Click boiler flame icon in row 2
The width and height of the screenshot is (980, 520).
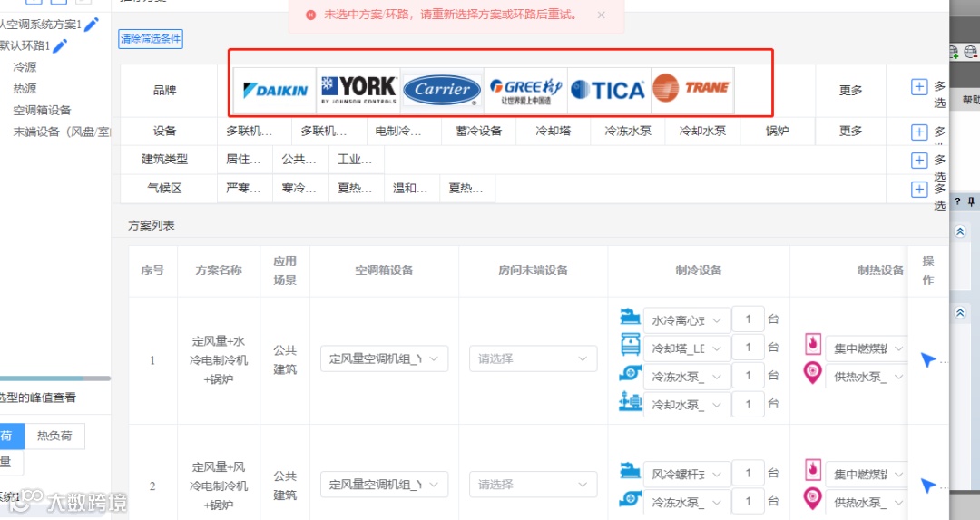point(812,469)
